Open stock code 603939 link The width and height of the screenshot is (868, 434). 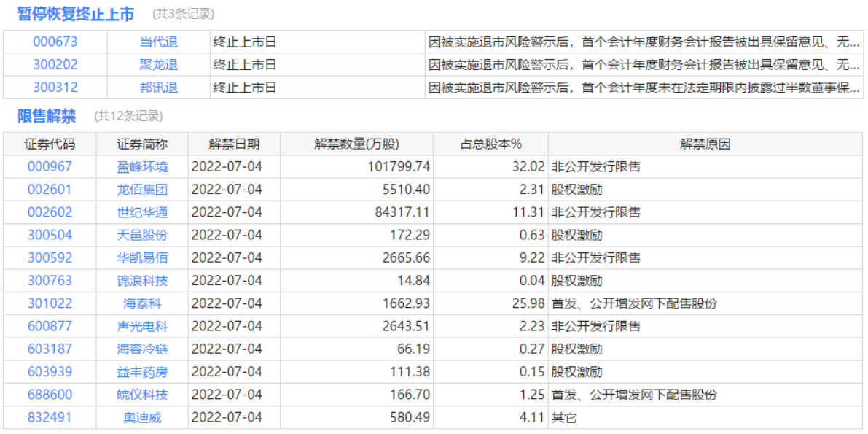50,372
